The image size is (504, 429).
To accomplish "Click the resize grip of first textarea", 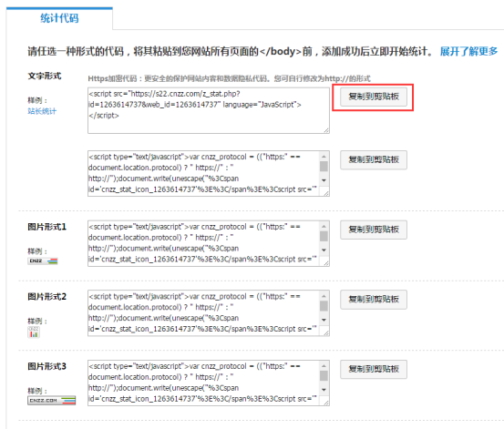I will tap(326, 130).
